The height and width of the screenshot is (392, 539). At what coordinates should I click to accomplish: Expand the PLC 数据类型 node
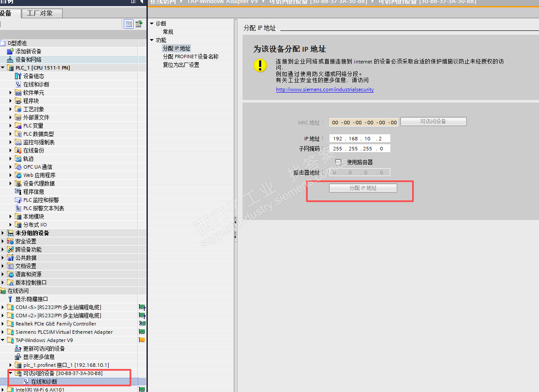tap(11, 134)
